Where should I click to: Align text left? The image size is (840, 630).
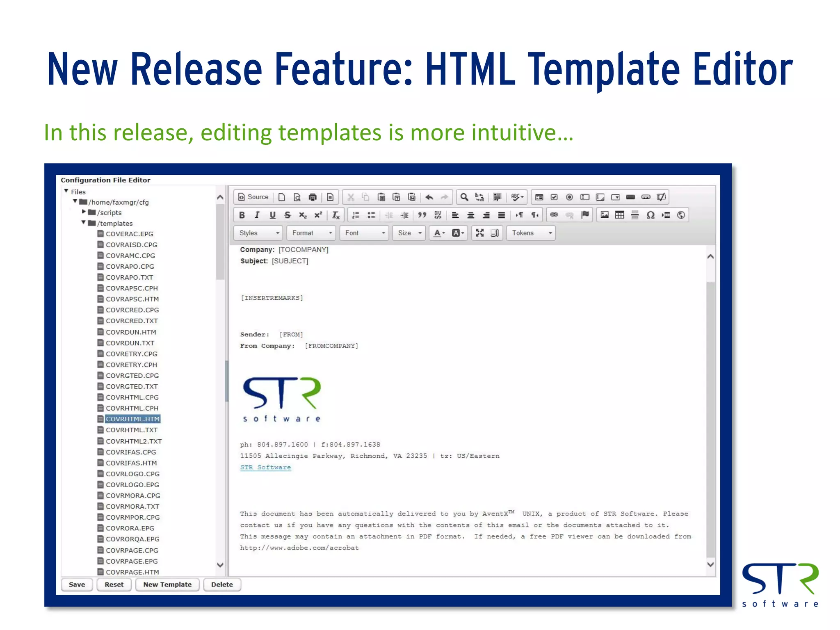tap(455, 215)
